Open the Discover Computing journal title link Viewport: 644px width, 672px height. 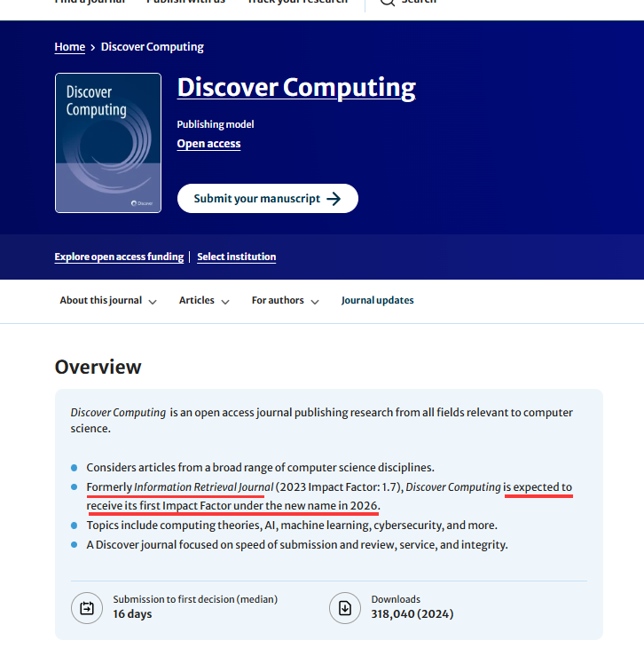(296, 87)
